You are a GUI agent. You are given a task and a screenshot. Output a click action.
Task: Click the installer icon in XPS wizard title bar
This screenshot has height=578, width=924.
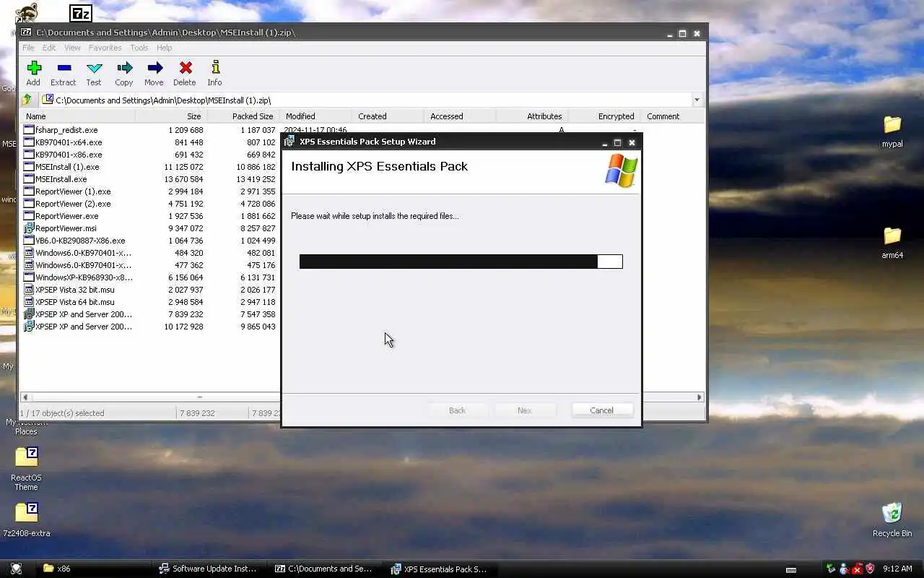coord(289,142)
